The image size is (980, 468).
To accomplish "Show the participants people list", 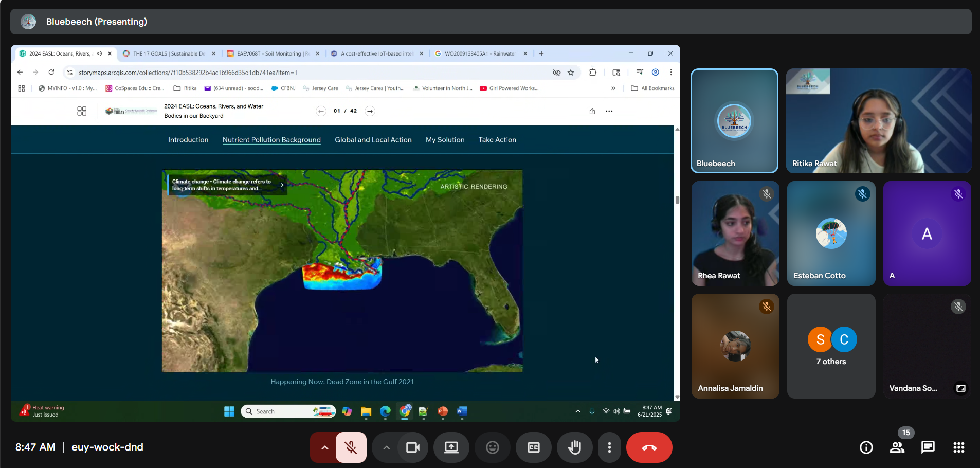I will click(x=897, y=447).
